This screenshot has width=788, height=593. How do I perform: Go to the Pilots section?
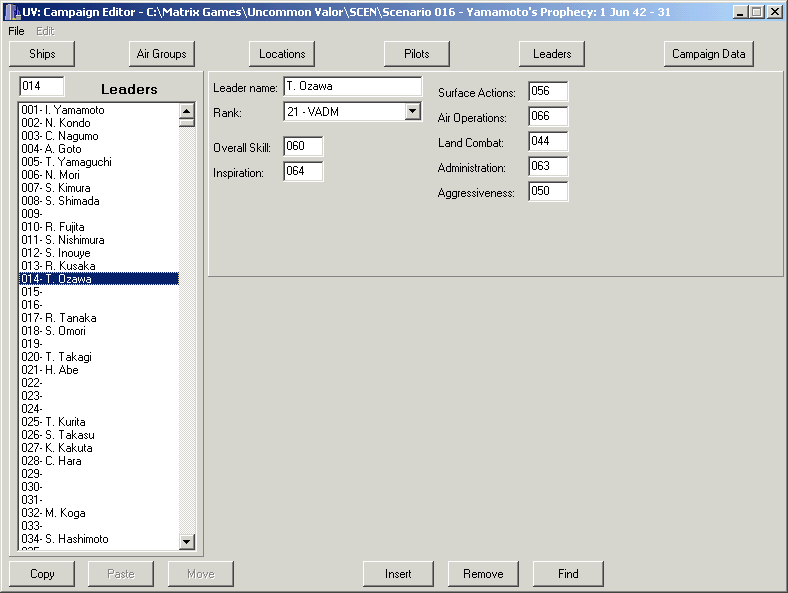click(417, 54)
